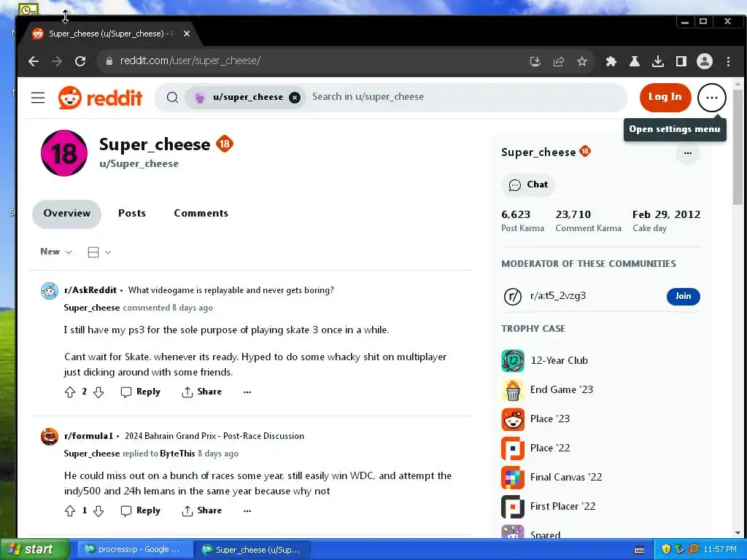Open the Chrome profile avatar

(704, 61)
